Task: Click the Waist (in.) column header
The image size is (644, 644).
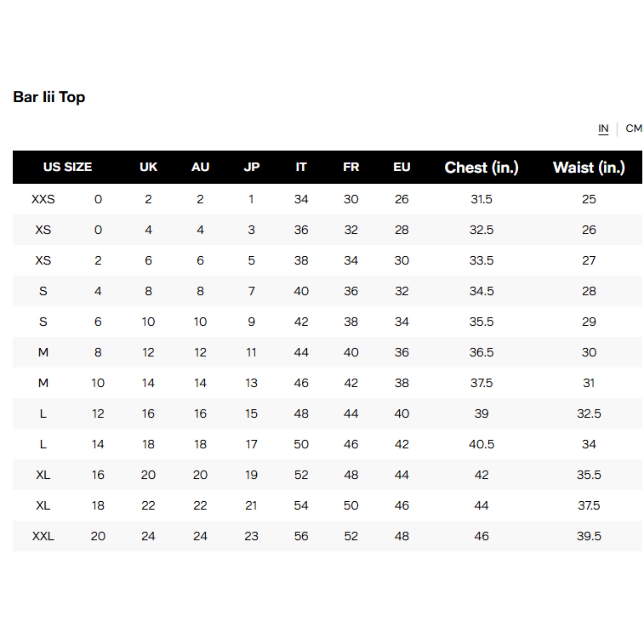Action: coord(589,167)
